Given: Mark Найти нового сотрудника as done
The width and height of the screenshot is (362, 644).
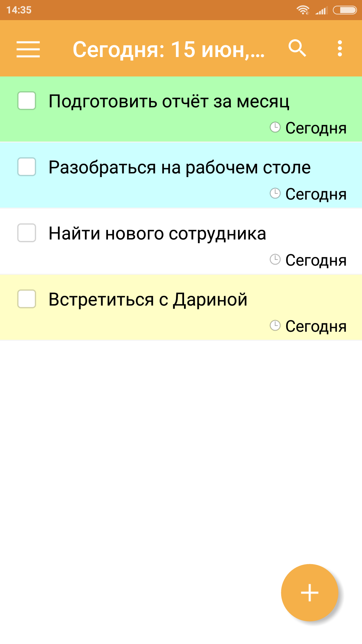Looking at the screenshot, I should pos(27,233).
